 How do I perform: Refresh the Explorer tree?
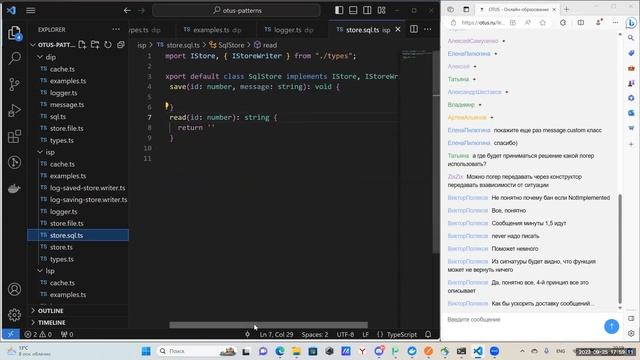click(108, 44)
